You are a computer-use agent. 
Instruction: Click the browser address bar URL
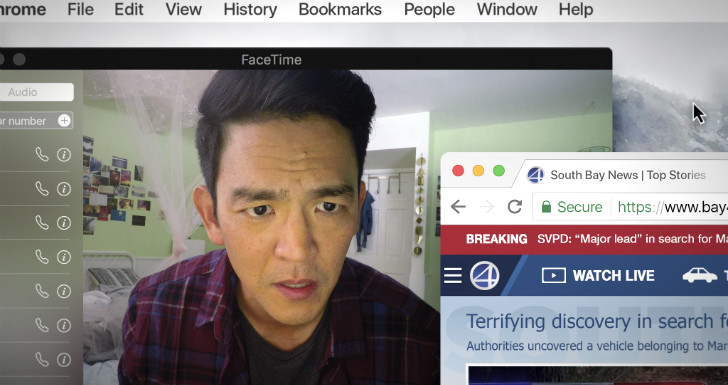click(x=672, y=207)
